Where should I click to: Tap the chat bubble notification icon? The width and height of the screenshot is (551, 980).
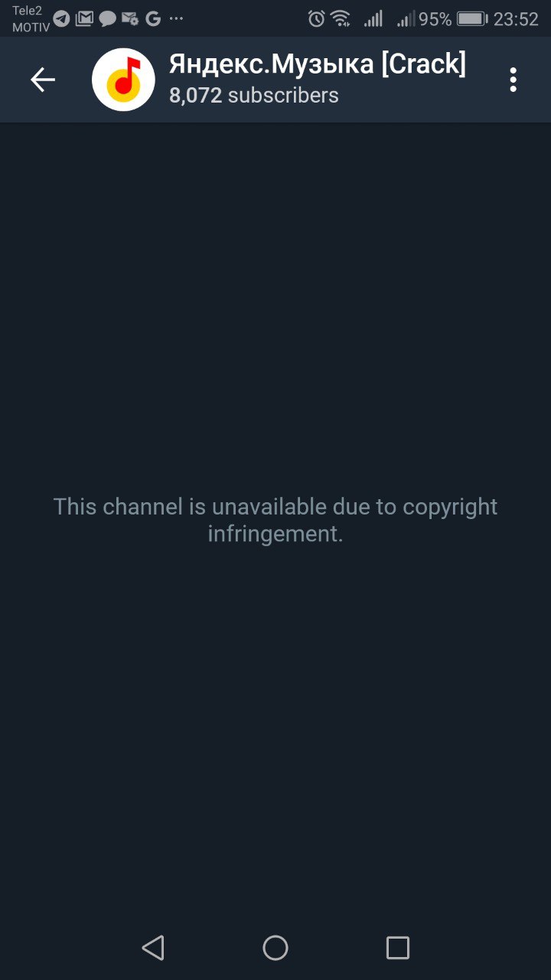tap(107, 19)
